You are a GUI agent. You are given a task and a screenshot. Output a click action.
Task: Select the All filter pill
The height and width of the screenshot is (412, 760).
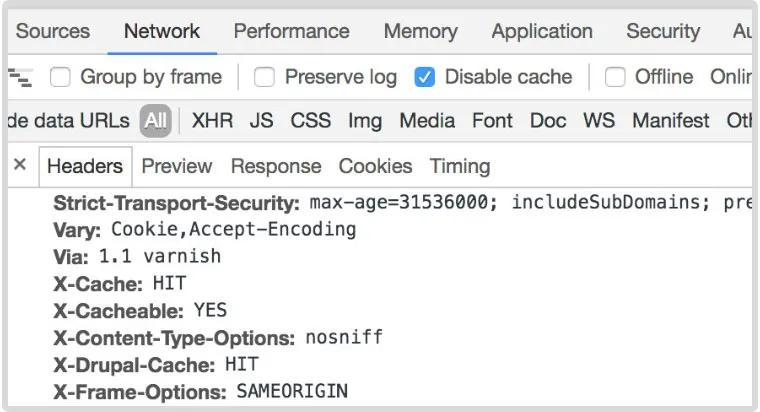156,121
